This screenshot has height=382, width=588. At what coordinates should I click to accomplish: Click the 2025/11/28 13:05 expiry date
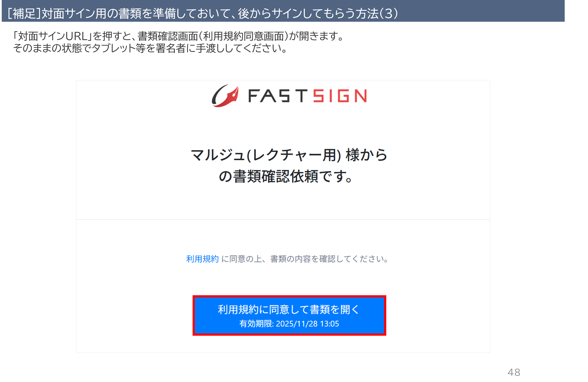pyautogui.click(x=307, y=324)
